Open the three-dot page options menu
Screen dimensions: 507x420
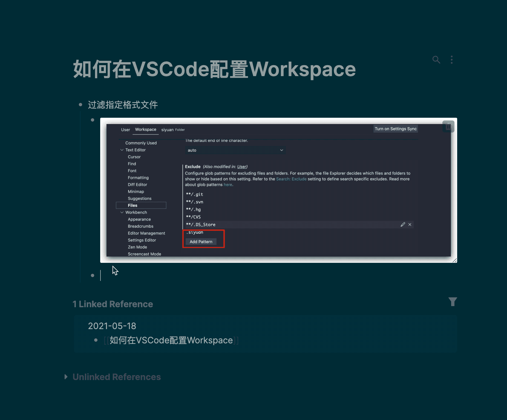[452, 60]
